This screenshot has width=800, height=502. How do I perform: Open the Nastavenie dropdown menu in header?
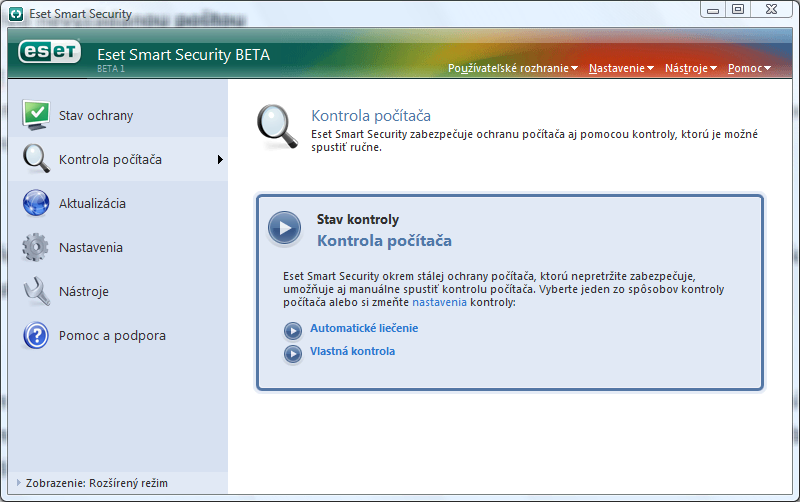(x=621, y=68)
